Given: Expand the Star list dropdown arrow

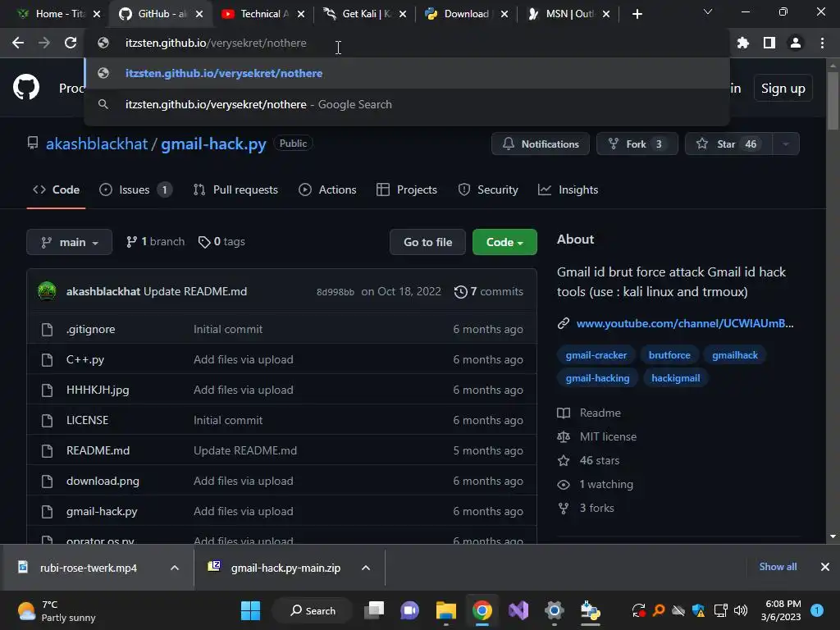Looking at the screenshot, I should coord(785,144).
